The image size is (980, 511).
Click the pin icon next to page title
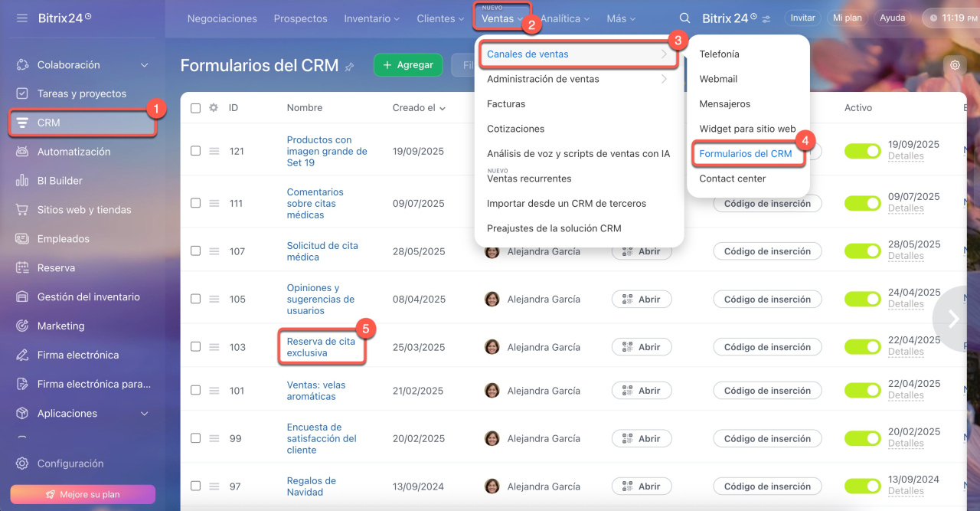350,67
